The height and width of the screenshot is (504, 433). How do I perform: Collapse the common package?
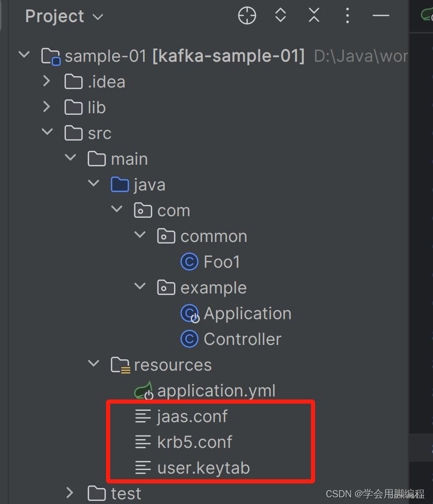[x=140, y=235]
